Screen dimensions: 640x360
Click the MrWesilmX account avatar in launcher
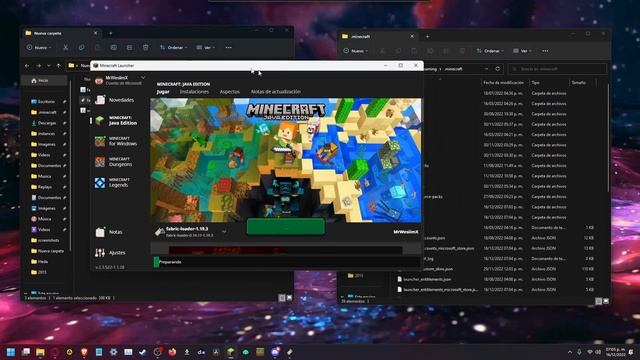point(99,80)
